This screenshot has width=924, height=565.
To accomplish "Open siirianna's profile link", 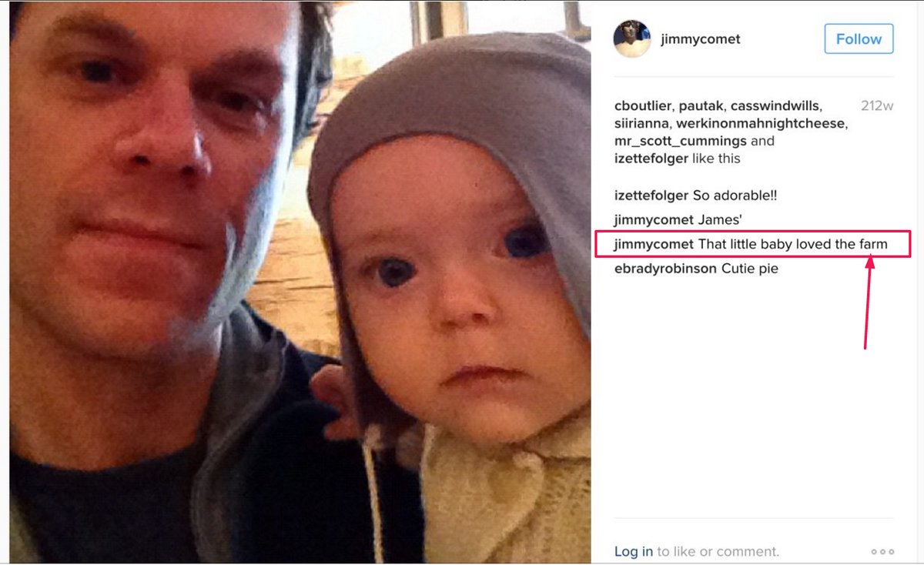I will click(642, 123).
